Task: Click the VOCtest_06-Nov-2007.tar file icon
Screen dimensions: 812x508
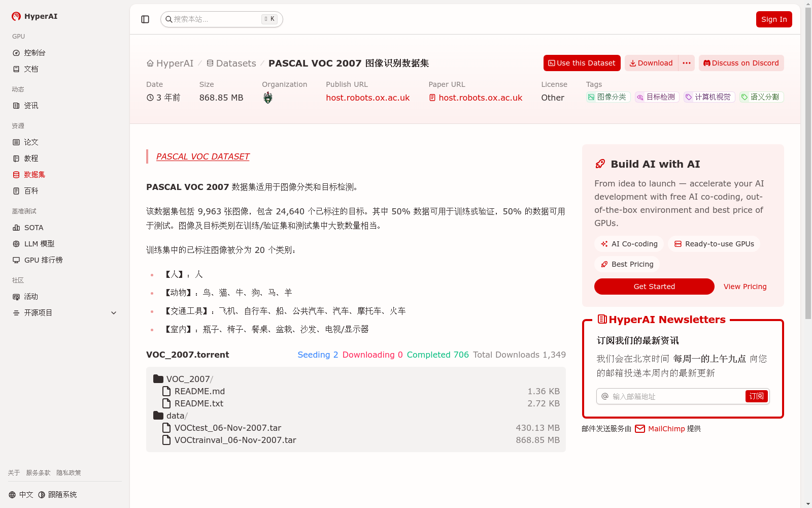Action: coord(166,428)
